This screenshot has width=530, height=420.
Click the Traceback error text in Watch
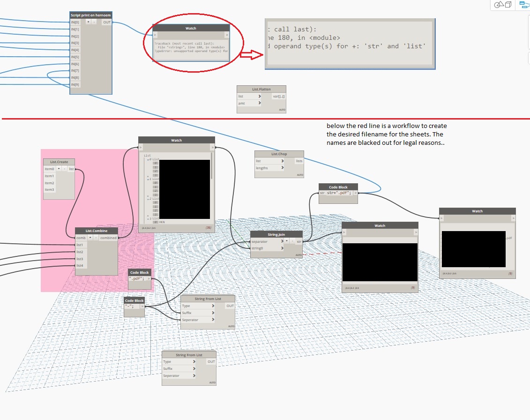pos(191,47)
